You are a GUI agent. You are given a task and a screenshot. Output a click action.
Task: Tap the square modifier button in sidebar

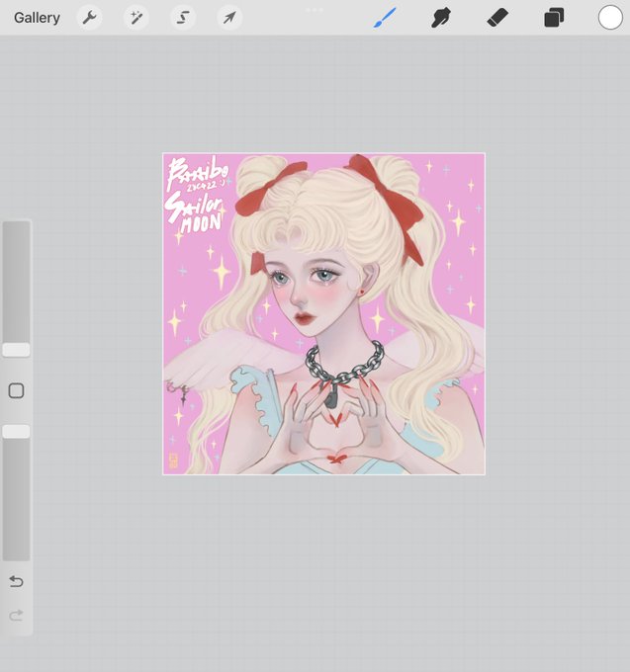(16, 391)
